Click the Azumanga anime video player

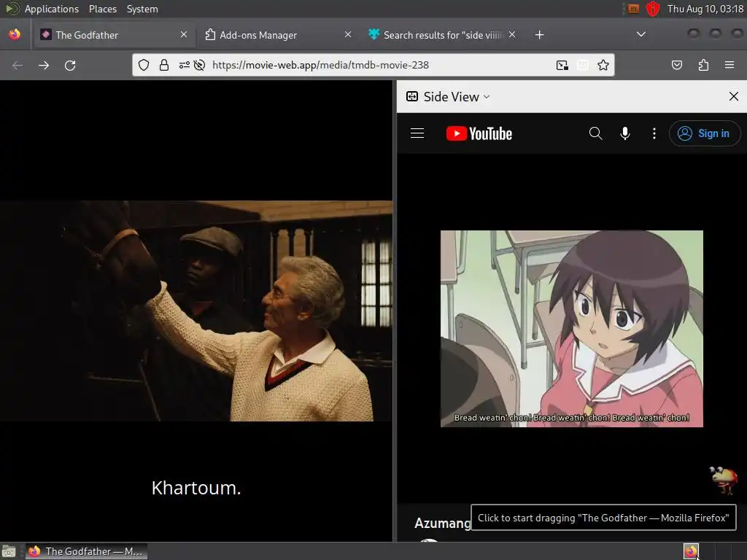tap(572, 329)
